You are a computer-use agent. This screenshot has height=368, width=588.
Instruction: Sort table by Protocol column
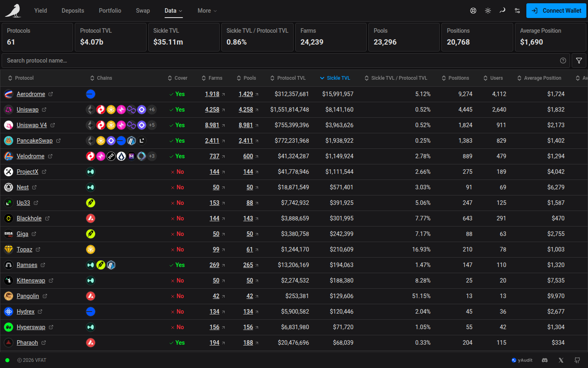click(x=21, y=78)
